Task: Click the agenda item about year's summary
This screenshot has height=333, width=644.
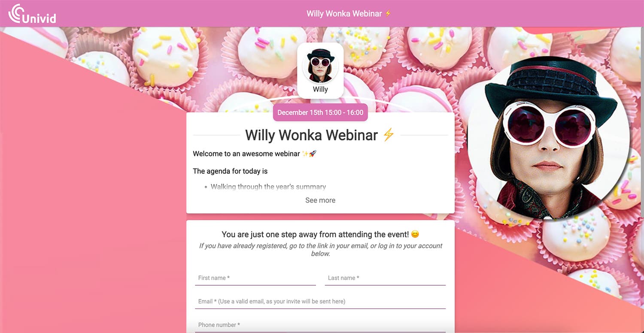Action: 268,187
